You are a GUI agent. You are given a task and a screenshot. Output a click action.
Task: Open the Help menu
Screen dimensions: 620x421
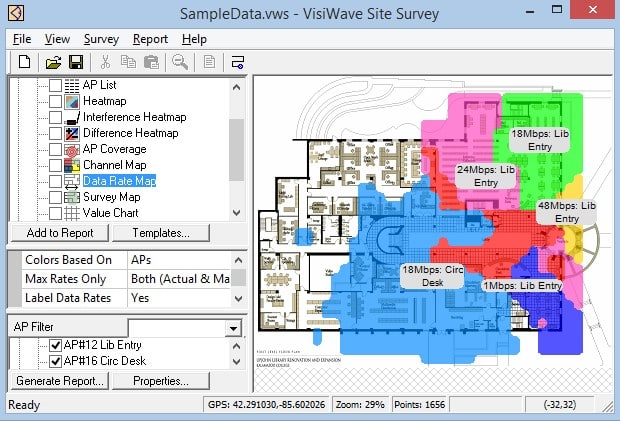194,39
